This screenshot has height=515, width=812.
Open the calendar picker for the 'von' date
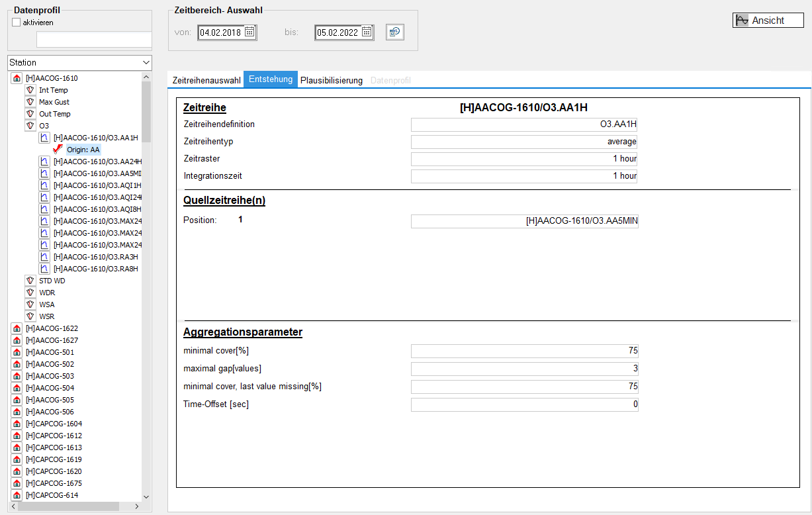(249, 32)
